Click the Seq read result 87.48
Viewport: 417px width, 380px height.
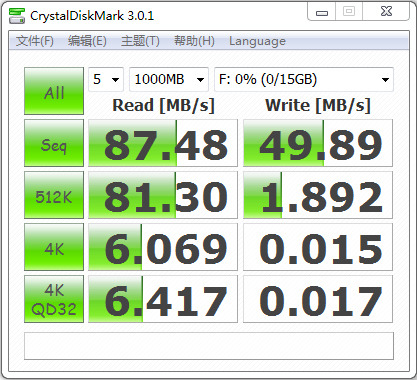tap(163, 143)
